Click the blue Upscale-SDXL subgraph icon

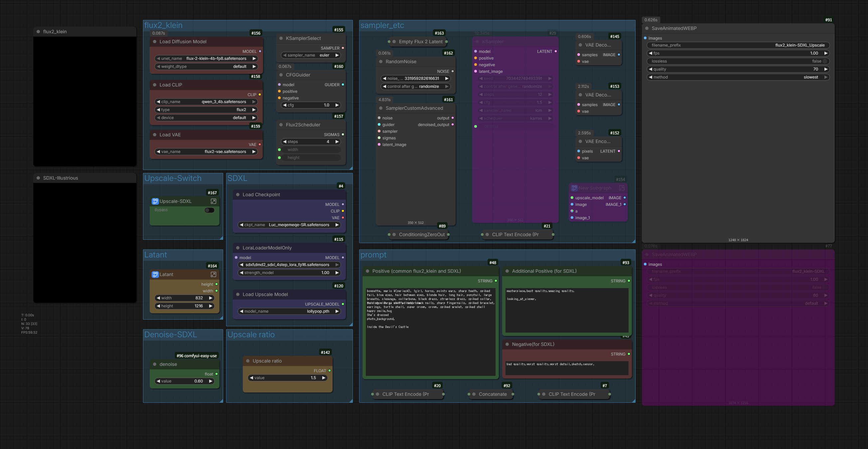click(x=155, y=201)
